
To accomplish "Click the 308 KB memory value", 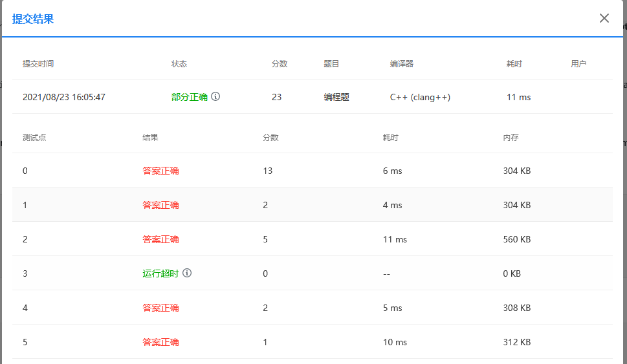I will [x=516, y=308].
